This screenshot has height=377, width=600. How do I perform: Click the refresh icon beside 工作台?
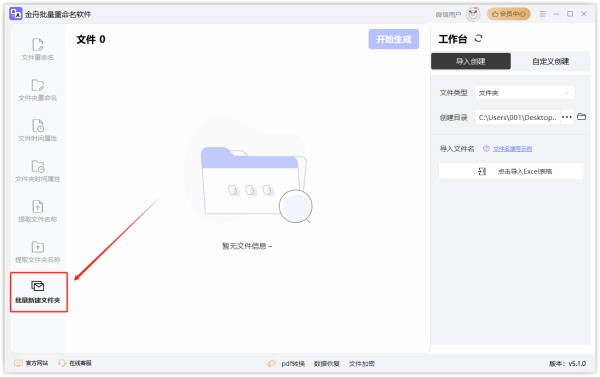click(x=478, y=39)
